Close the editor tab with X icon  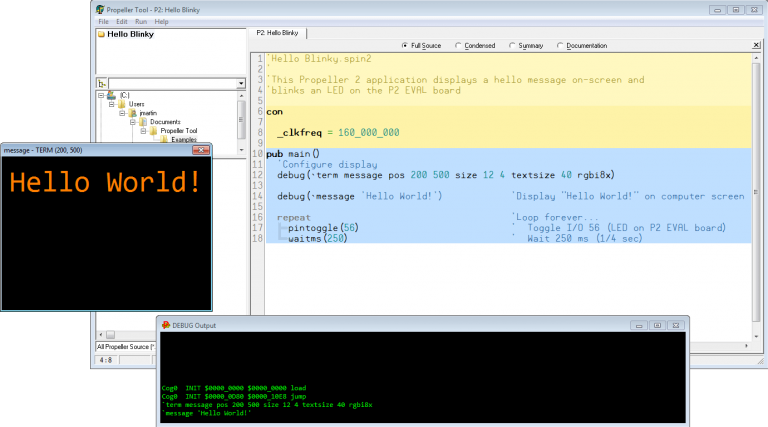click(x=755, y=45)
